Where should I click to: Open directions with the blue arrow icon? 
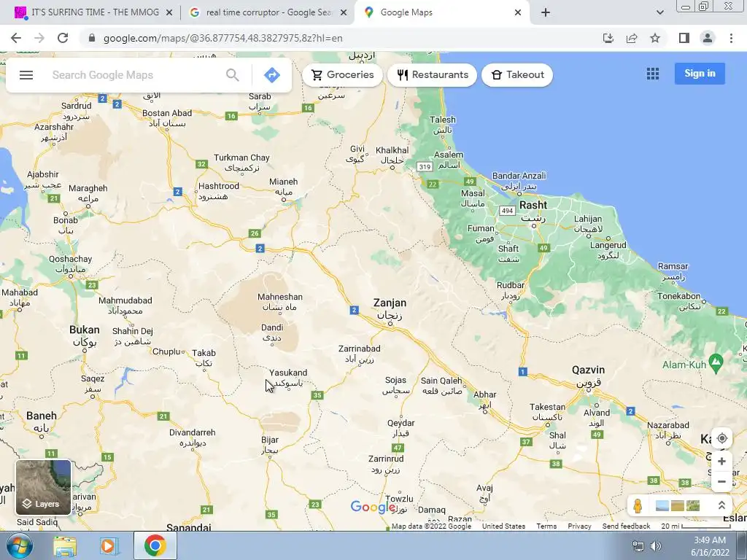click(x=271, y=75)
